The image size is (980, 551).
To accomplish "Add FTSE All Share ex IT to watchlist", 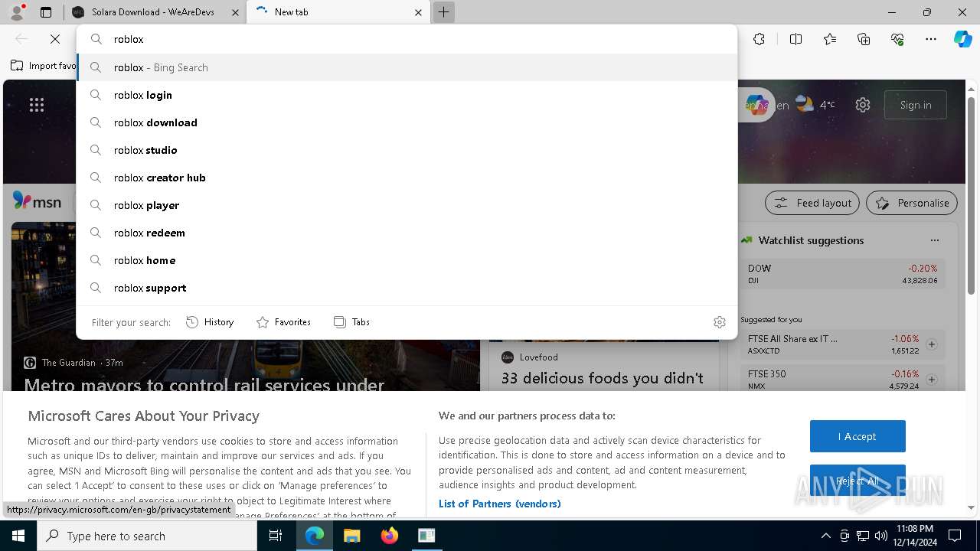I will [x=932, y=344].
